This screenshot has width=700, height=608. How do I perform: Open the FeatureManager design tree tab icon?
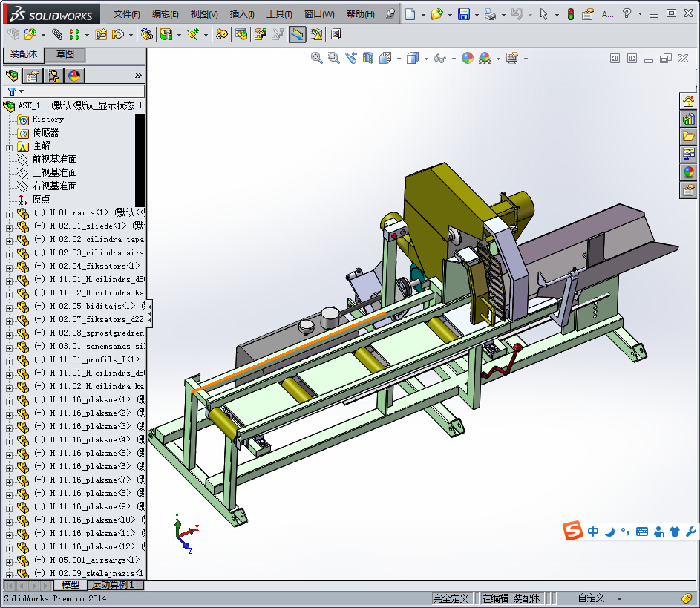pyautogui.click(x=13, y=76)
